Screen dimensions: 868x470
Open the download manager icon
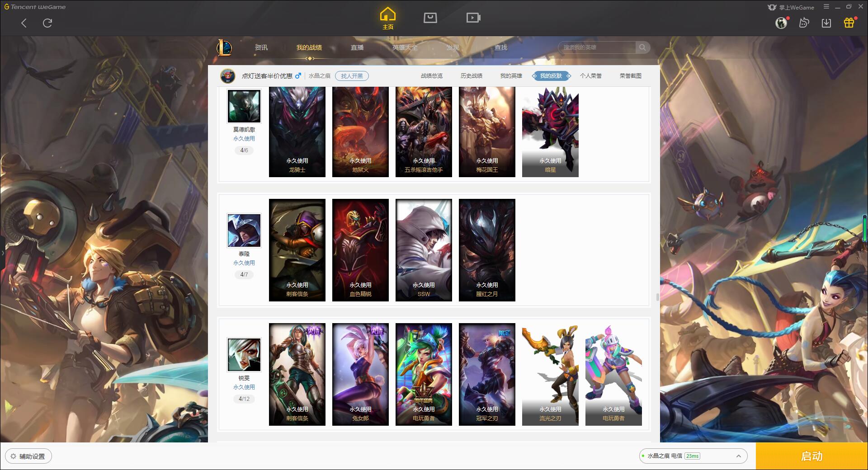[826, 23]
